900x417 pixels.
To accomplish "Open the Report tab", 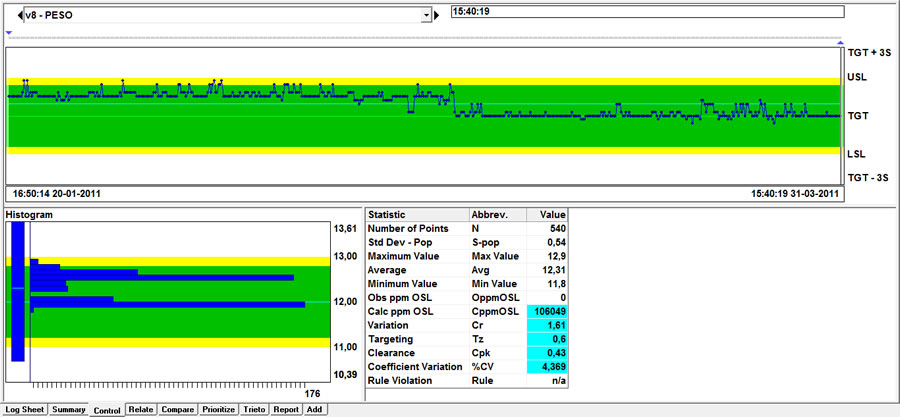I will pos(286,409).
